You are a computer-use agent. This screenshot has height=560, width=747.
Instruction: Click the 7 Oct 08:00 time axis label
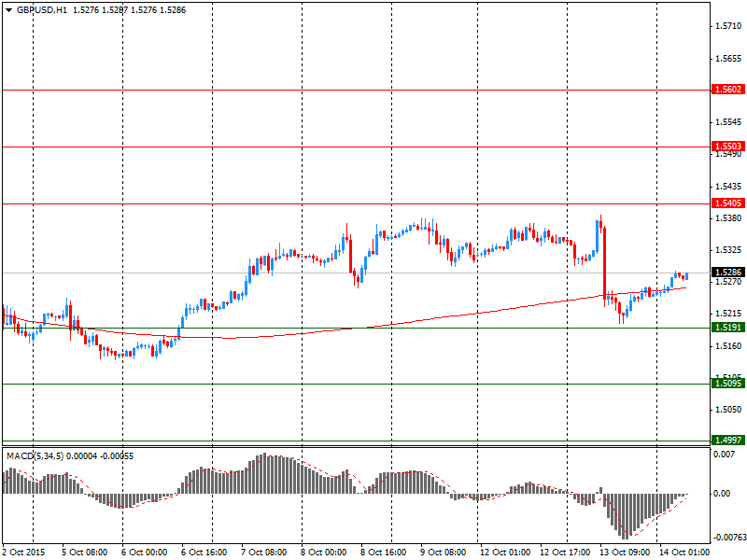pos(264,553)
